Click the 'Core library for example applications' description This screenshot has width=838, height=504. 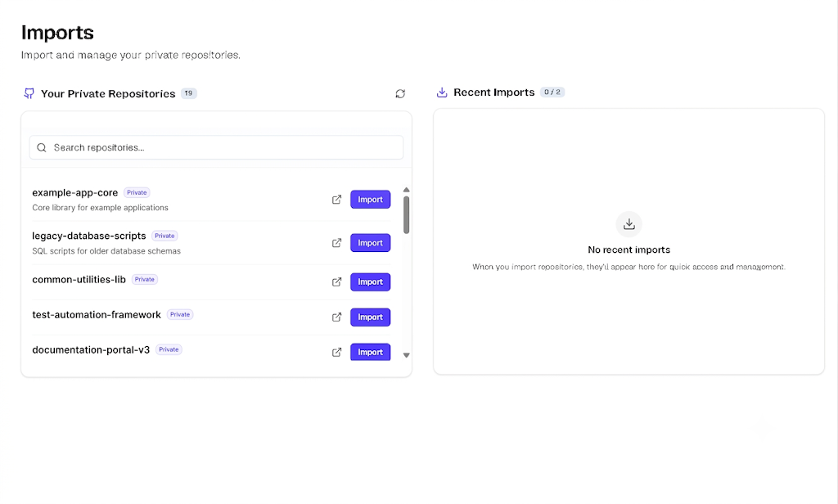(100, 207)
